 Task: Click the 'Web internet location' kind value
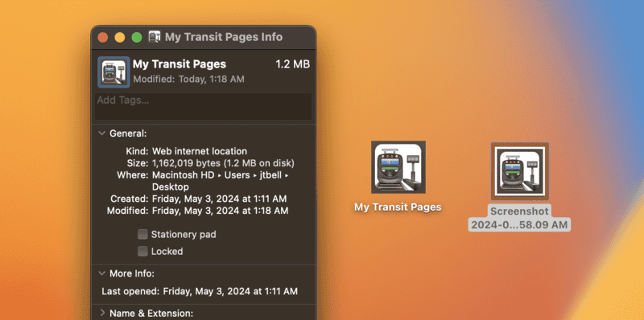[200, 151]
